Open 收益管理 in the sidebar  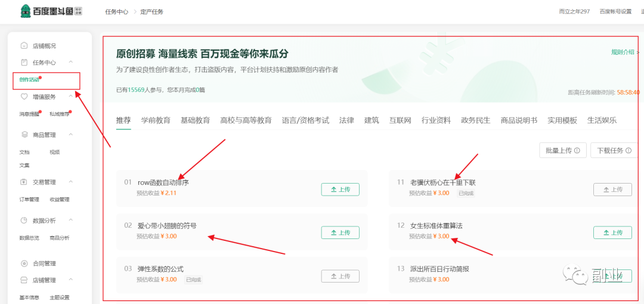coord(59,200)
